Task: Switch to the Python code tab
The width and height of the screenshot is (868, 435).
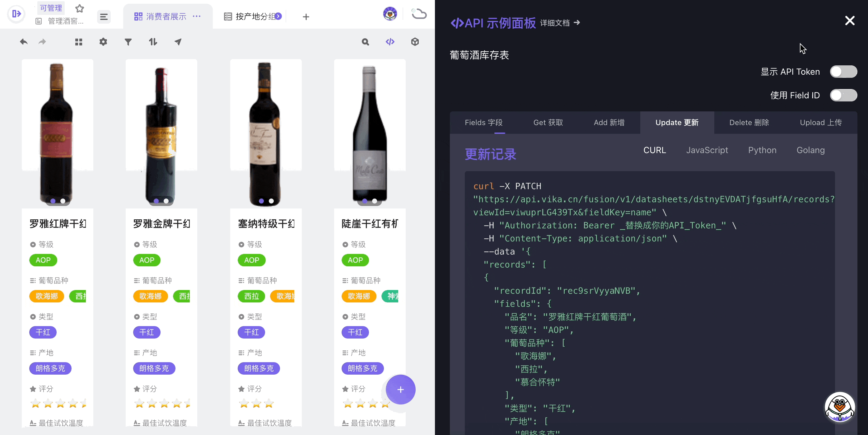Action: click(x=762, y=150)
